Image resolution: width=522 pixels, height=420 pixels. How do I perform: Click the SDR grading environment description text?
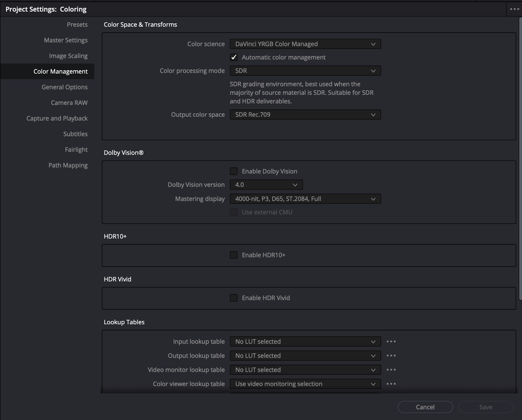click(302, 93)
